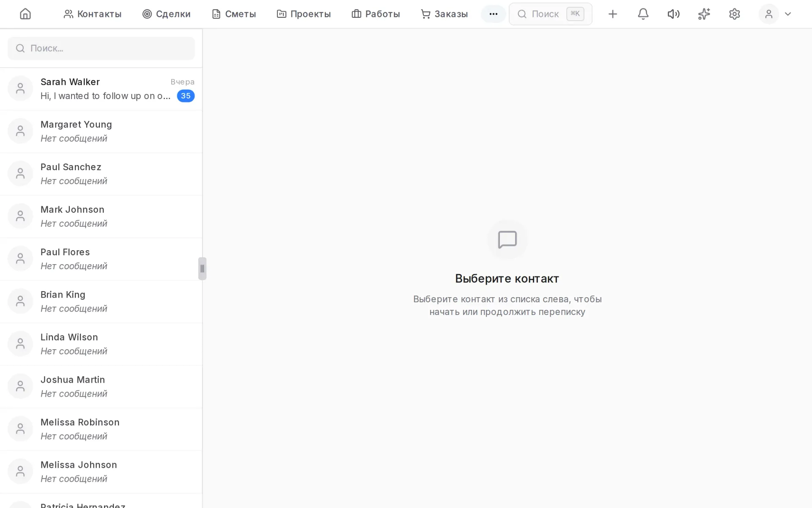Click the global Поиск field with ⌘K
The width and height of the screenshot is (812, 508).
(x=550, y=14)
